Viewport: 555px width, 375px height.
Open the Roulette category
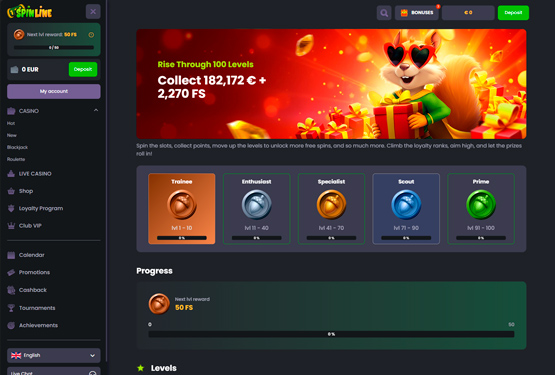pos(16,159)
